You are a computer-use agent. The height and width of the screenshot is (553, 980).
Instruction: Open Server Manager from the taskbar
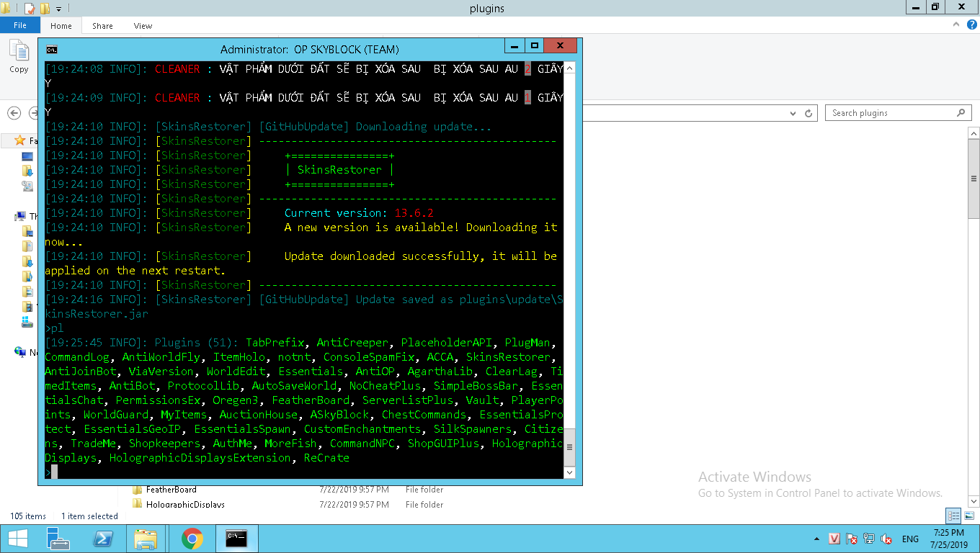pyautogui.click(x=58, y=538)
